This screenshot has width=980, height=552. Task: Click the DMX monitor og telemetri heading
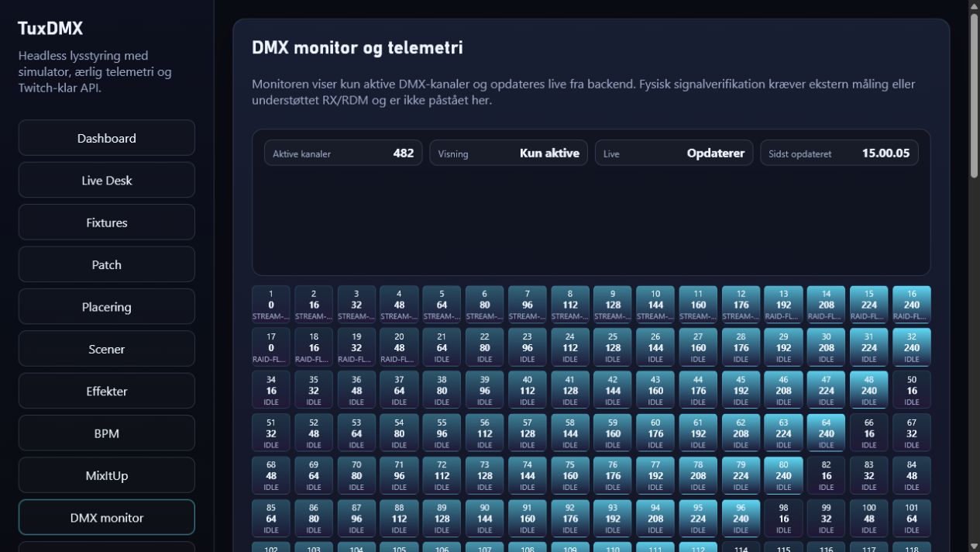point(357,48)
